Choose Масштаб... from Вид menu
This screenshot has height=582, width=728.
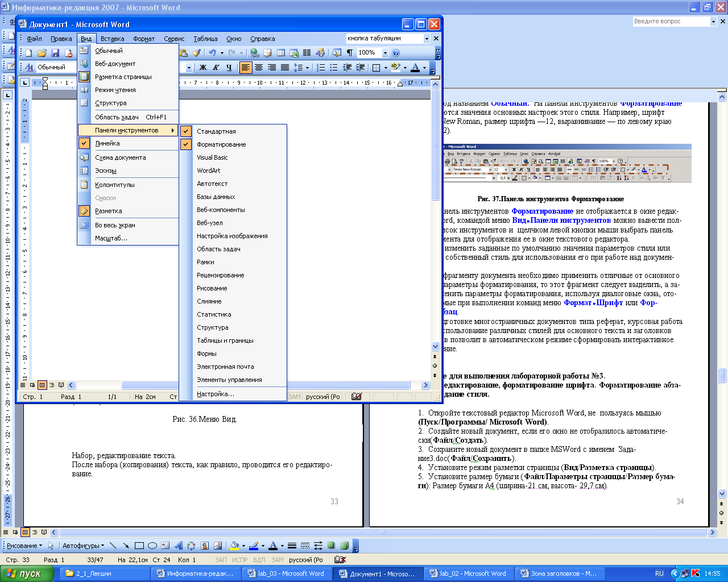128,238
